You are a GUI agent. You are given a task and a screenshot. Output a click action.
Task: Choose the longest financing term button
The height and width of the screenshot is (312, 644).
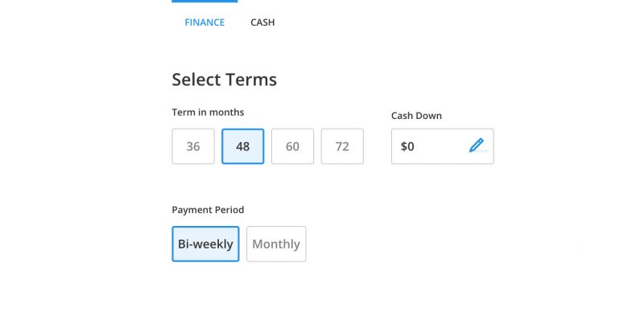(x=342, y=146)
